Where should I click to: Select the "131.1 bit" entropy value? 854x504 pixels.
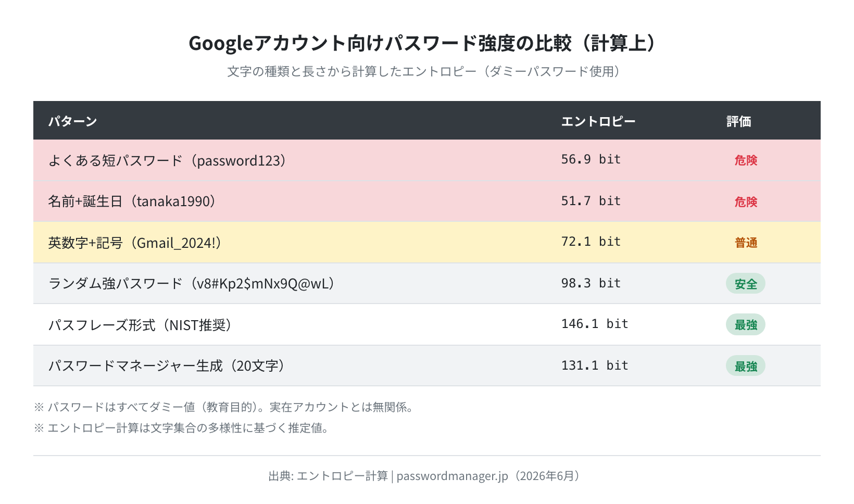click(x=595, y=366)
